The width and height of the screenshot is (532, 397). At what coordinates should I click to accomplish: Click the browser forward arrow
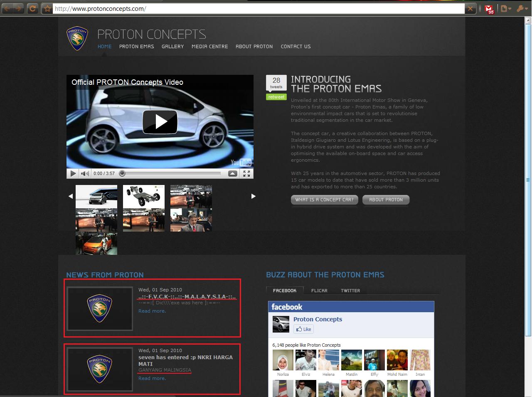point(19,8)
